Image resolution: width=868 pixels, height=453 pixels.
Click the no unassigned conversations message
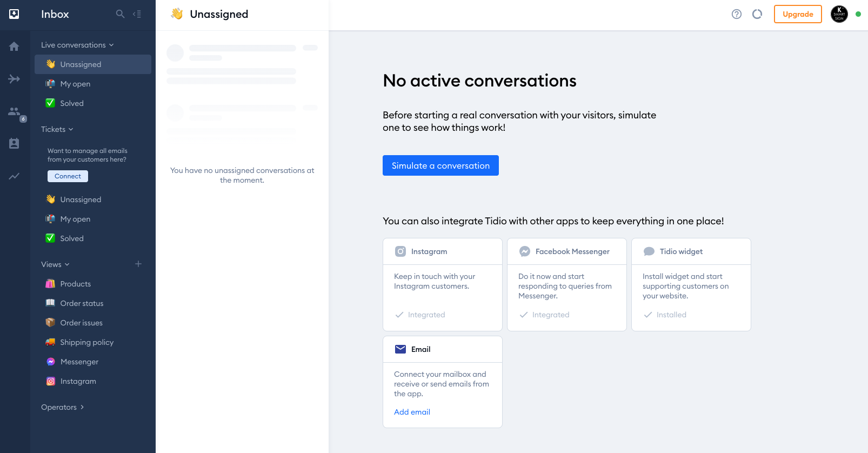click(242, 175)
